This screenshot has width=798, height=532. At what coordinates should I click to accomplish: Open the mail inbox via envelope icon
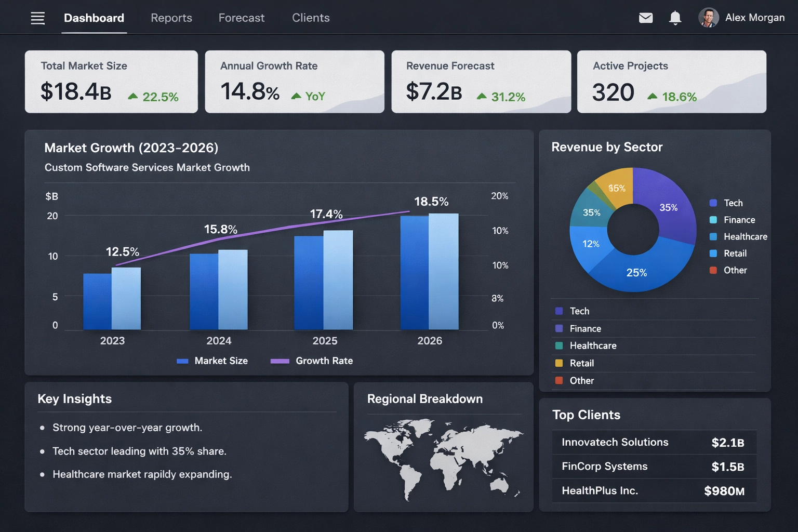coord(645,17)
